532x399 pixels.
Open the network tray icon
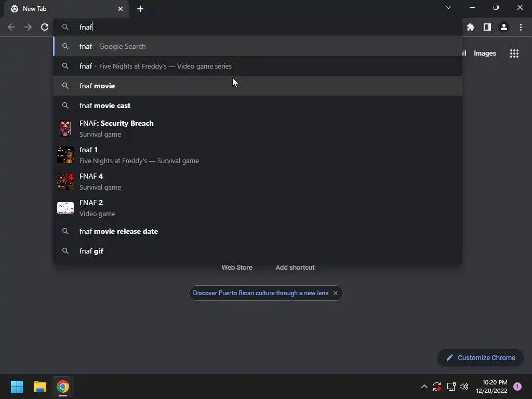click(451, 387)
